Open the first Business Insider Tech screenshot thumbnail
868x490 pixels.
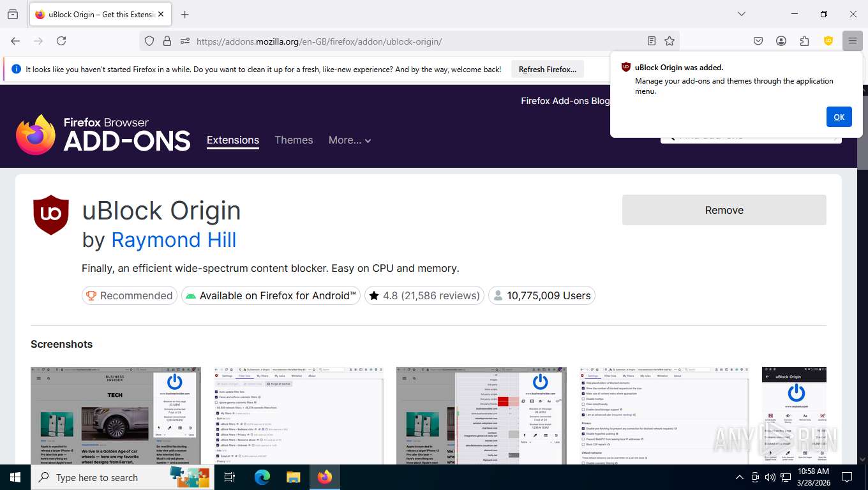[116, 415]
